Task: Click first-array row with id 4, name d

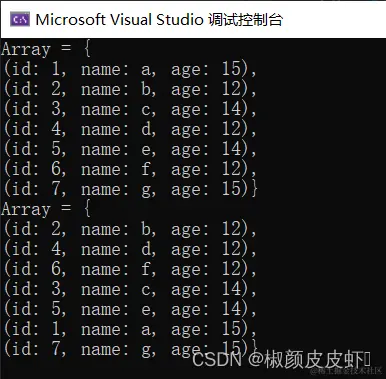Action: pyautogui.click(x=130, y=129)
